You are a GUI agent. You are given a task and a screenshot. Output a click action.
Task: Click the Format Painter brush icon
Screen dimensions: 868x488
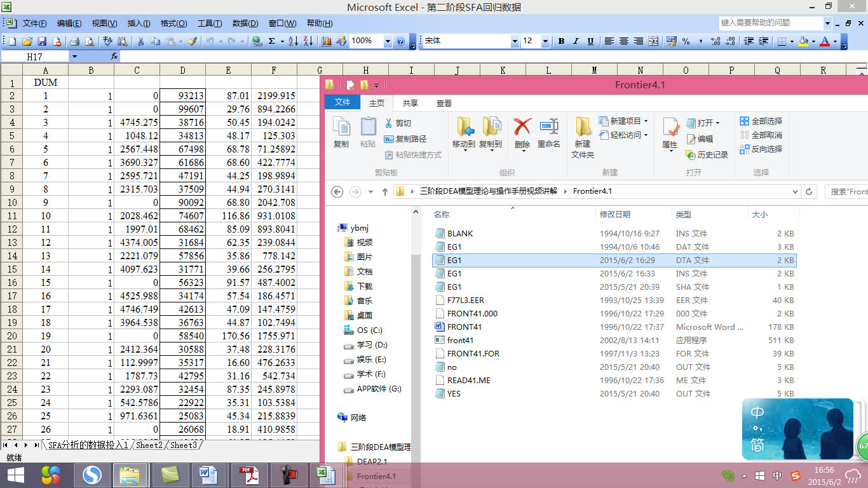point(193,41)
